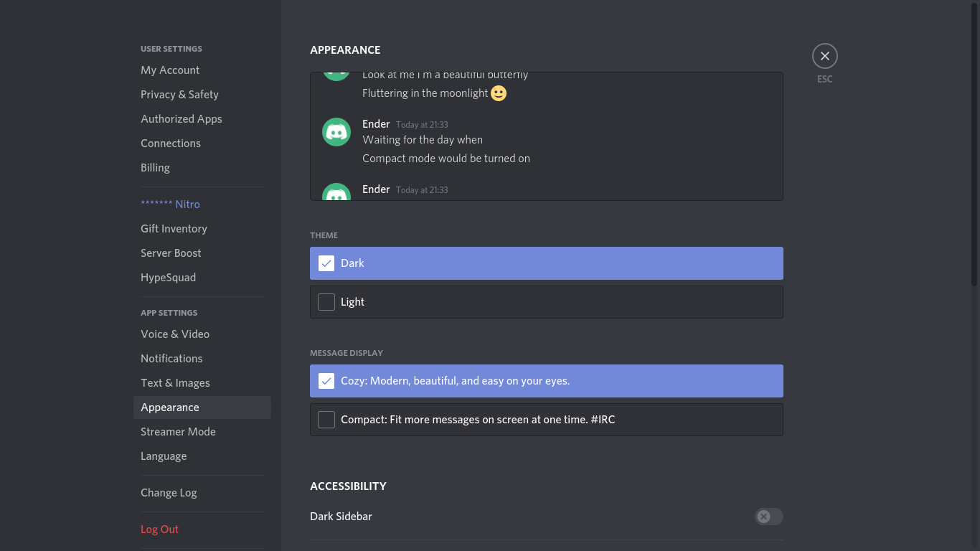
Task: View the Change Log
Action: point(202,493)
